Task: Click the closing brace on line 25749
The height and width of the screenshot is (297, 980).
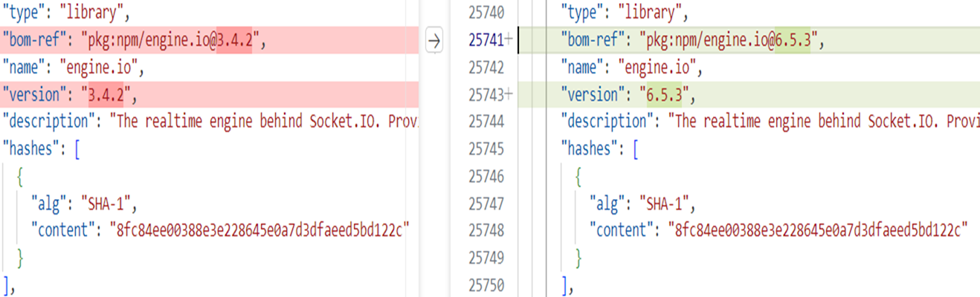Action: [x=578, y=258]
